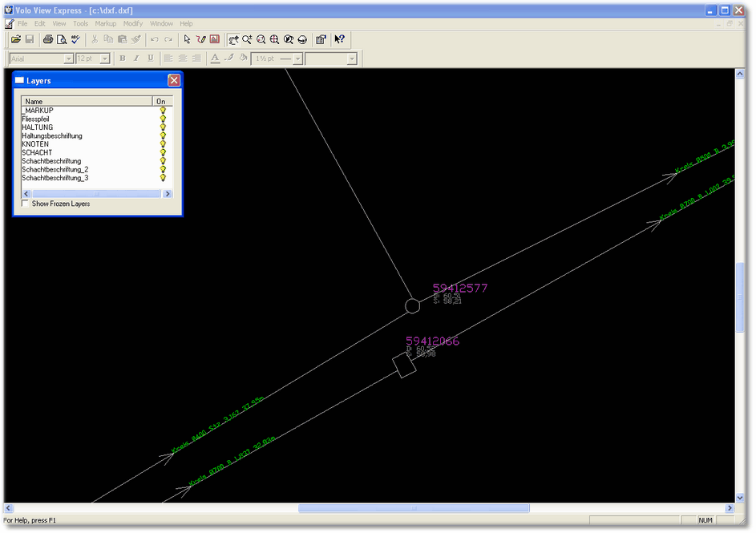Choose the Zoom Extents tool
Screen dimensions: 756x533
[x=274, y=39]
